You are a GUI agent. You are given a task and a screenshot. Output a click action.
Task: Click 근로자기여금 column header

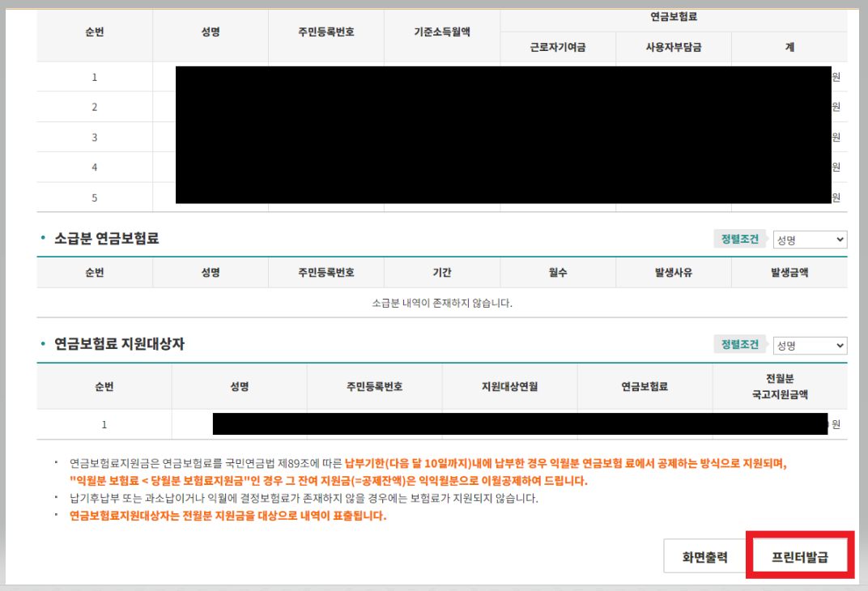click(557, 48)
